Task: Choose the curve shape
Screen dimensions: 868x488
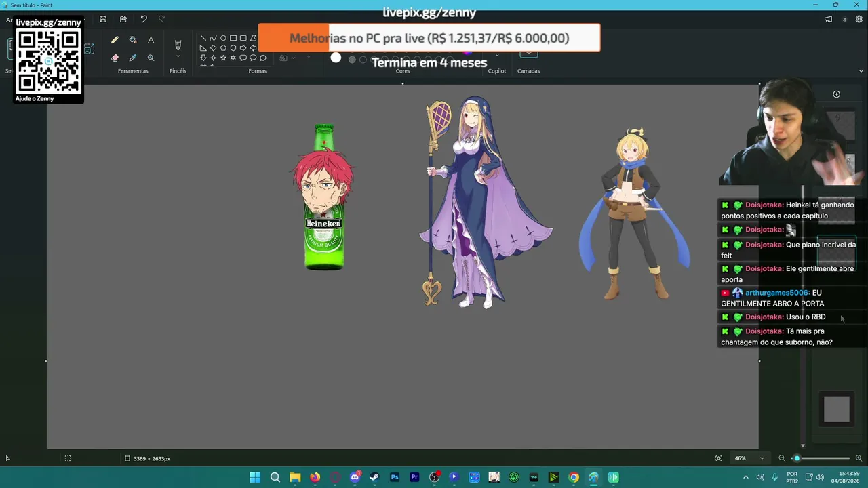Action: pos(213,38)
